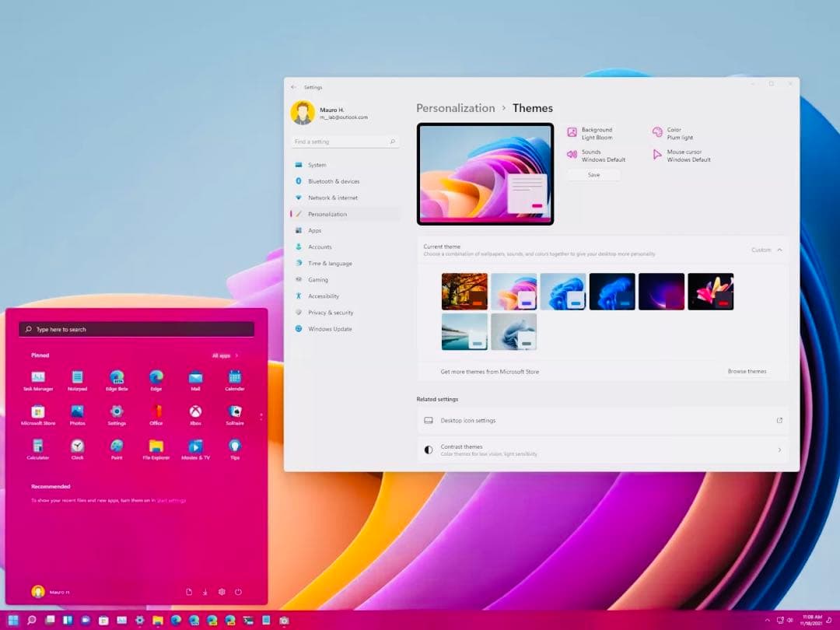Click the Sounds speaker icon
This screenshot has height=630, width=840.
[572, 156]
